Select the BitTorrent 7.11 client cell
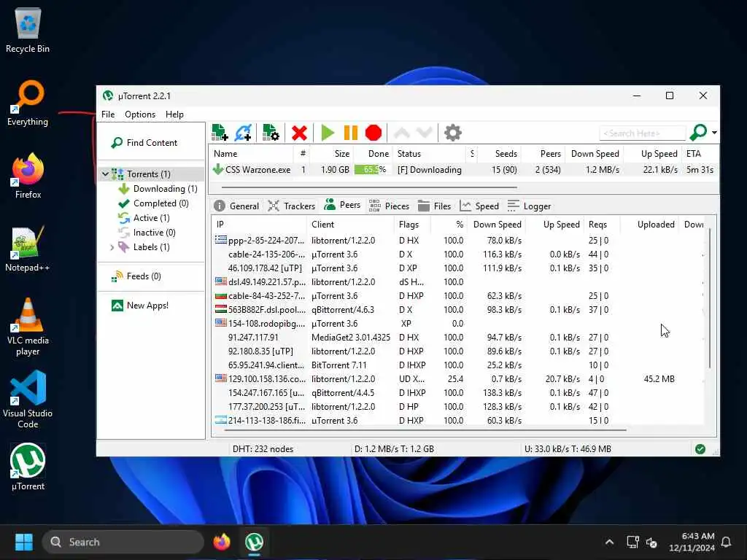 click(339, 365)
